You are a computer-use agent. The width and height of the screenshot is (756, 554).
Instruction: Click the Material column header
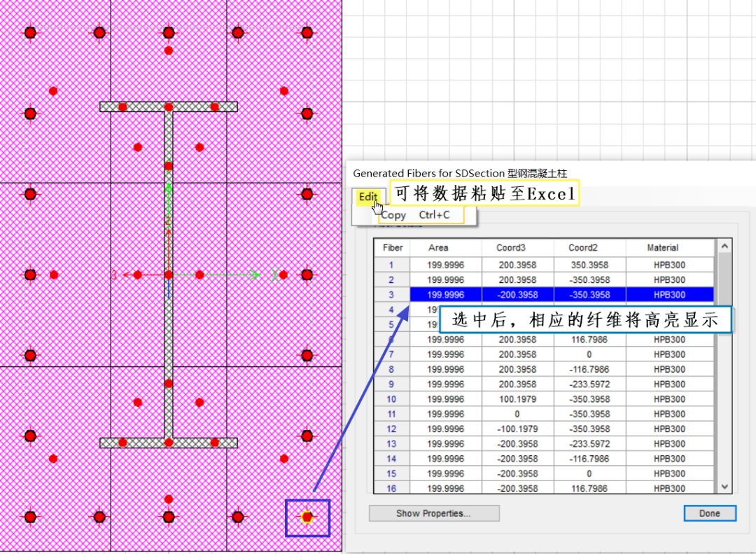pos(662,248)
